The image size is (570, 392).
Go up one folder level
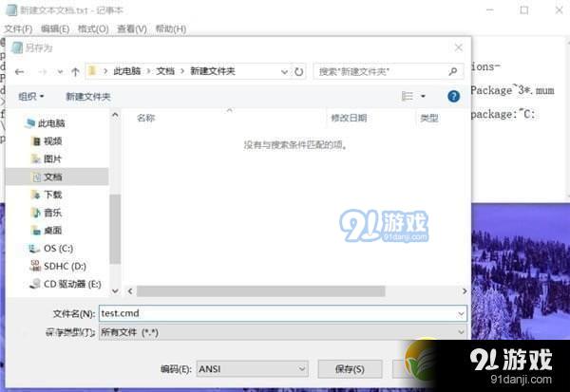click(75, 72)
